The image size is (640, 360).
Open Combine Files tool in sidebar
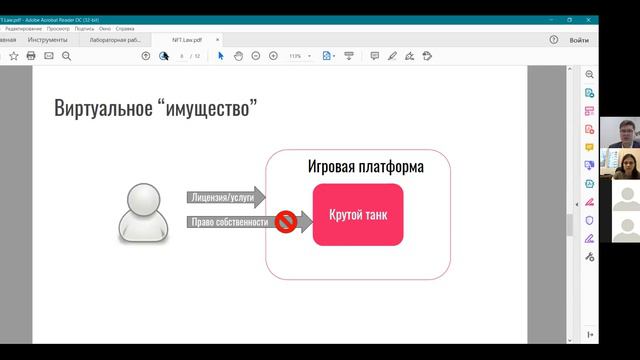(589, 165)
